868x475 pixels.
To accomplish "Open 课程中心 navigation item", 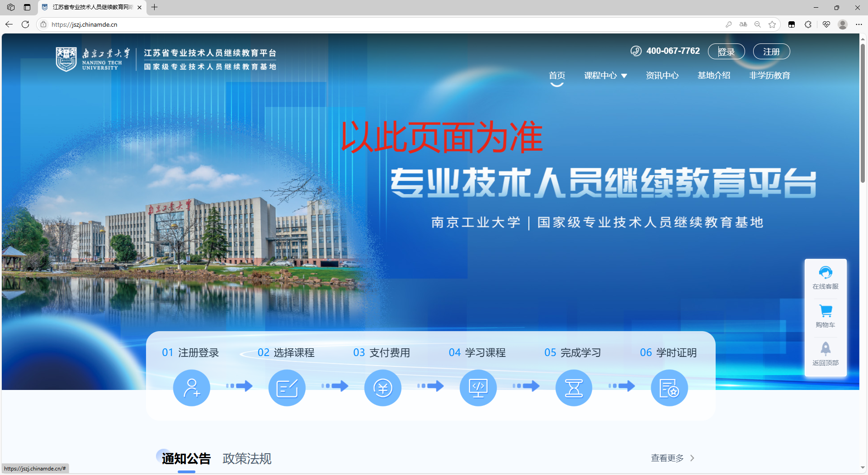I will point(600,76).
